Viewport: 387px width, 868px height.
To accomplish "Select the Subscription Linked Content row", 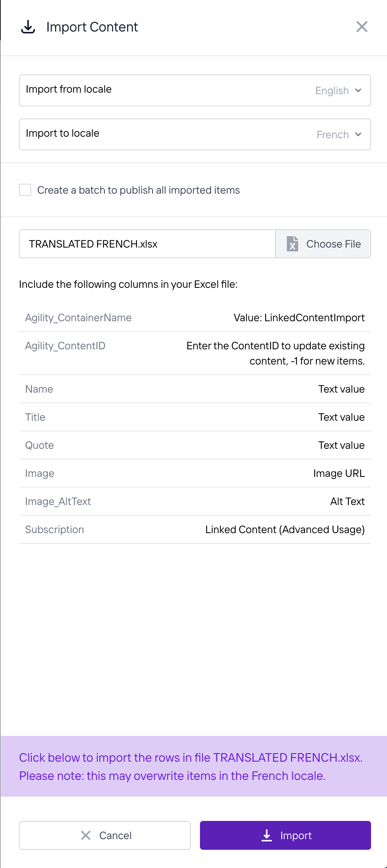I will point(195,530).
